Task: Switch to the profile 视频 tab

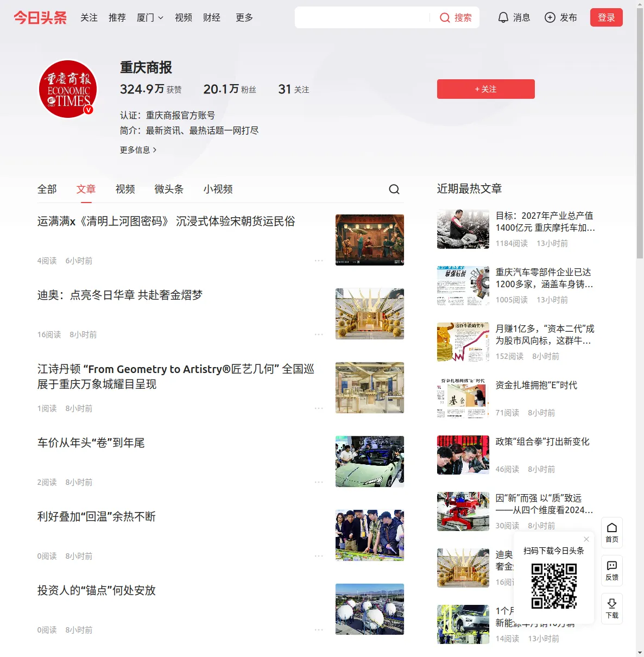Action: pyautogui.click(x=125, y=189)
